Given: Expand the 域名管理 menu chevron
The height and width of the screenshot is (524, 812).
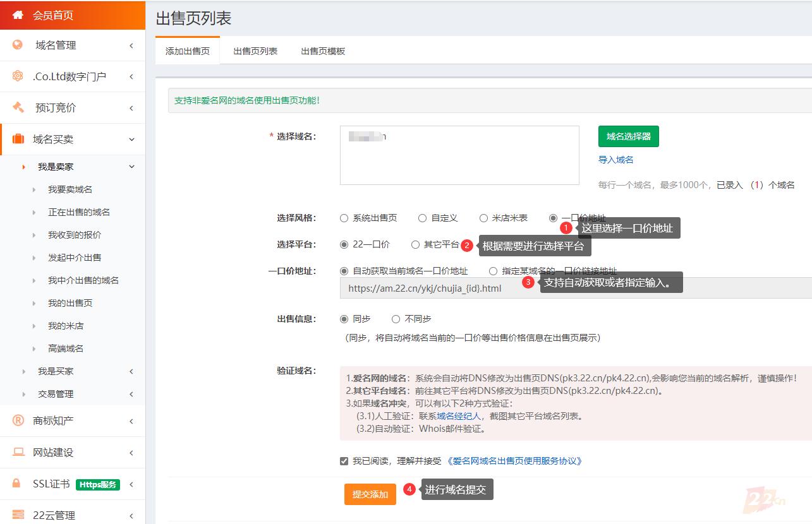Looking at the screenshot, I should pyautogui.click(x=131, y=45).
